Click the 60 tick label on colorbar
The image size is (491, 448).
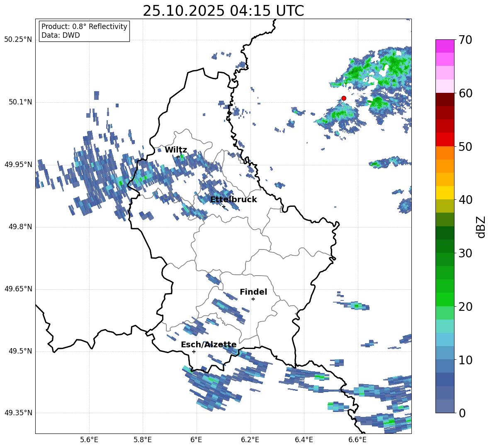coord(465,93)
